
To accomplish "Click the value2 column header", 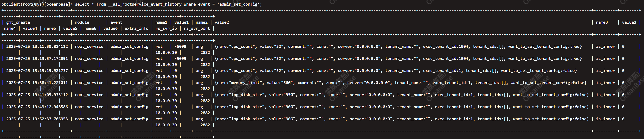I will point(222,22).
